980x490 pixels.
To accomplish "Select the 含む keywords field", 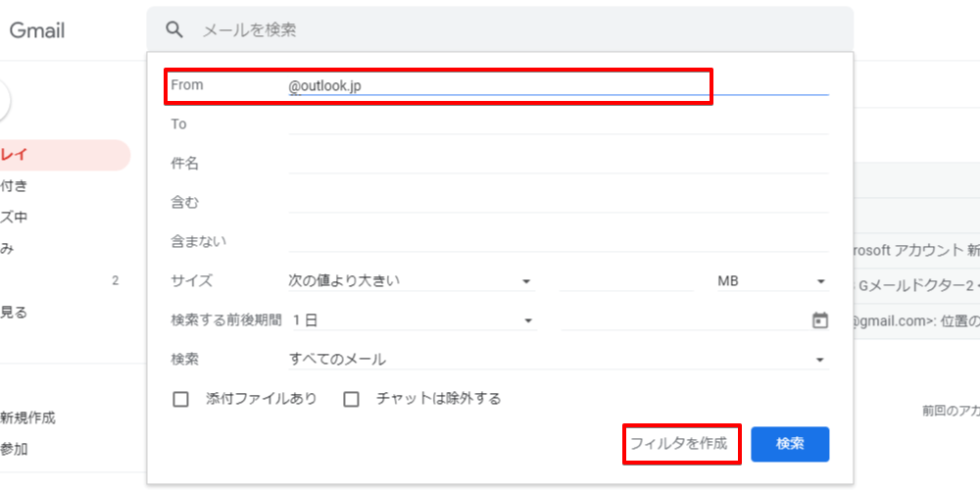I will click(x=559, y=203).
